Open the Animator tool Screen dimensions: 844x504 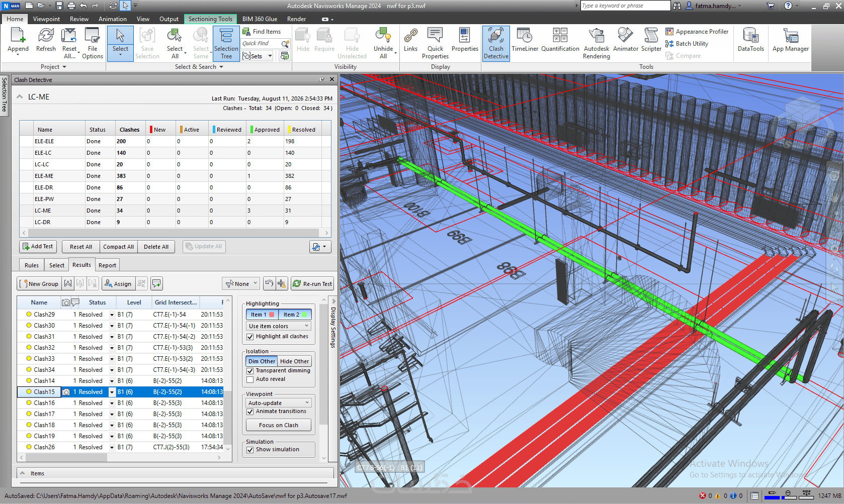coord(625,40)
